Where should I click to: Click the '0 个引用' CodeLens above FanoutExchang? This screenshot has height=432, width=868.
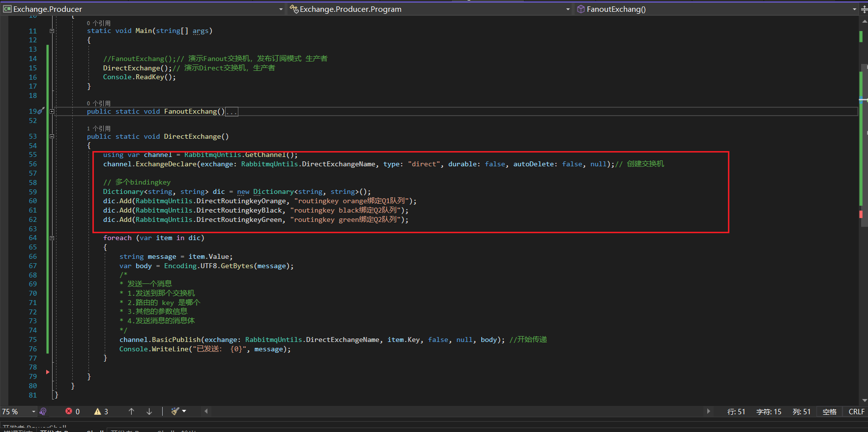(99, 103)
